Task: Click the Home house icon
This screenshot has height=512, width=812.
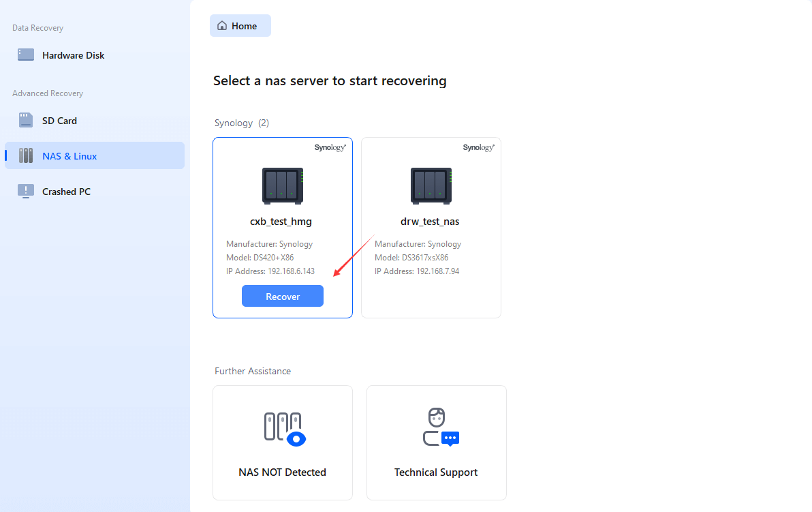Action: pyautogui.click(x=221, y=25)
